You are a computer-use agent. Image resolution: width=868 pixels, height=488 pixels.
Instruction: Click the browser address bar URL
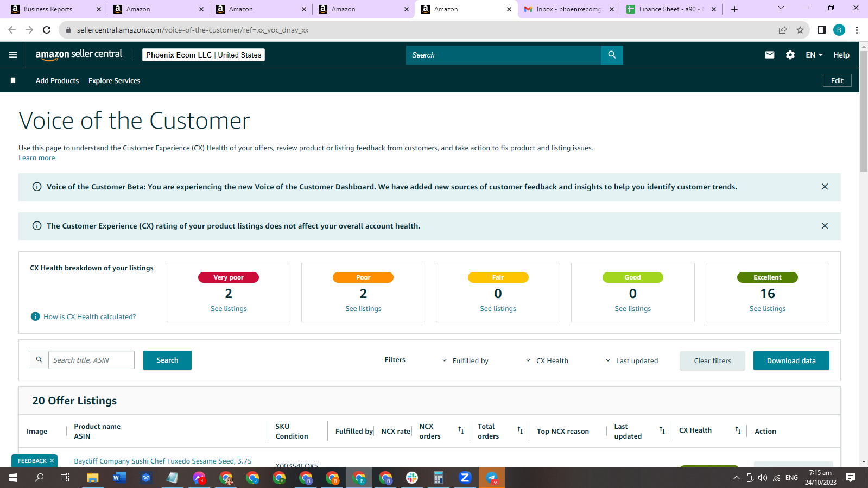pyautogui.click(x=193, y=30)
